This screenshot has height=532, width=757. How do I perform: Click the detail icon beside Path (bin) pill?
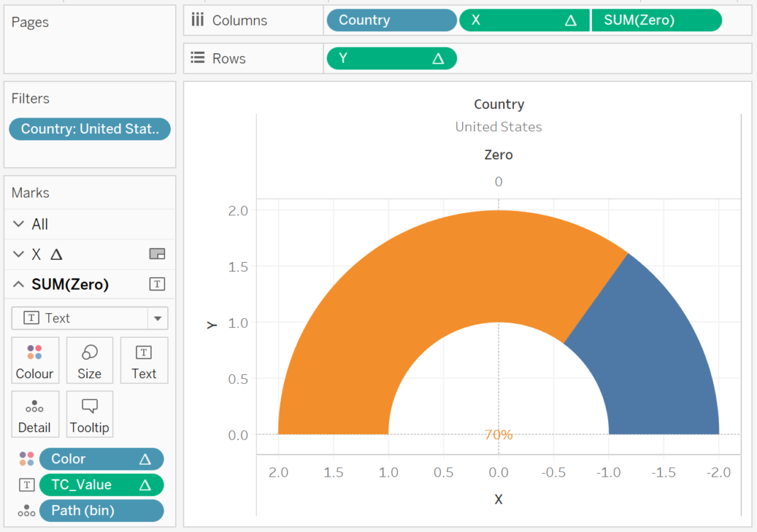(26, 511)
